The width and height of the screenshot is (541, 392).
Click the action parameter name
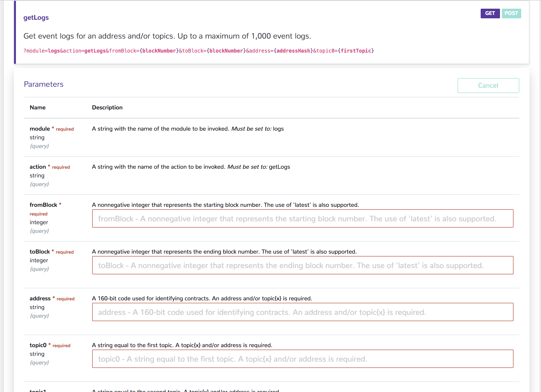(38, 167)
